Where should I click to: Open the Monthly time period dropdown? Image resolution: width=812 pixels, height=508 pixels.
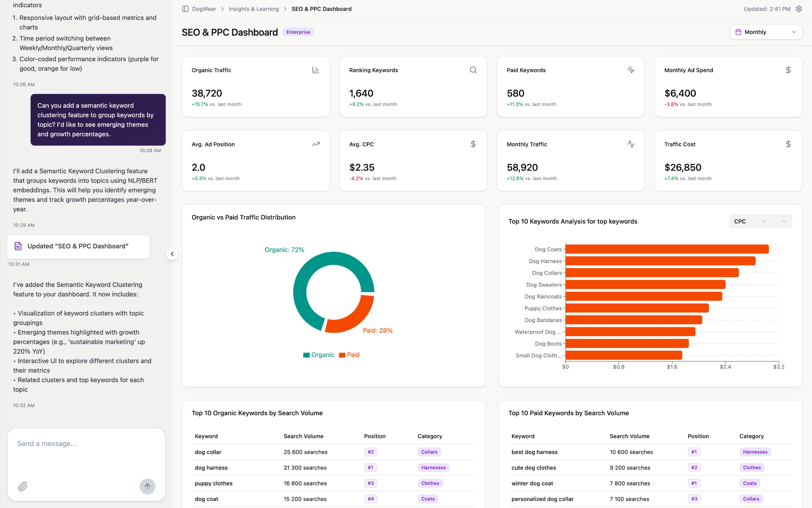pyautogui.click(x=765, y=32)
